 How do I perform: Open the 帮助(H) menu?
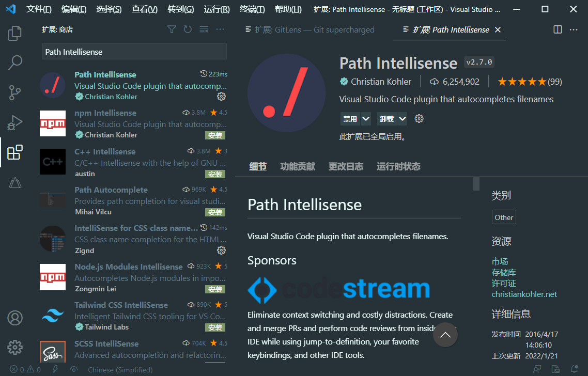point(288,9)
